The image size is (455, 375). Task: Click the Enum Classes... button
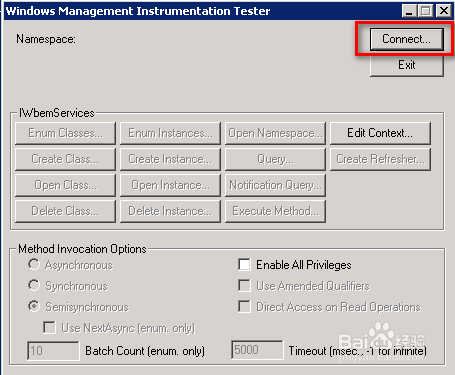(x=65, y=133)
